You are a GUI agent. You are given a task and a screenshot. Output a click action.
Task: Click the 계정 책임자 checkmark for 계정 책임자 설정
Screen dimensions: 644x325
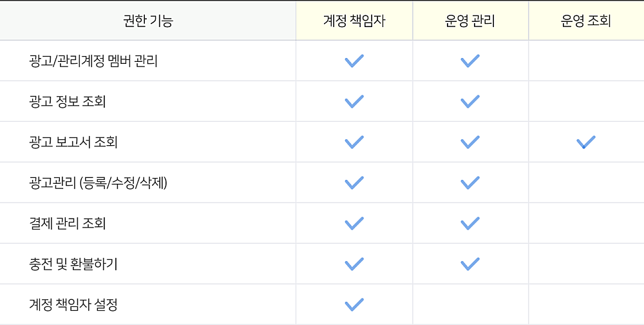tap(354, 304)
